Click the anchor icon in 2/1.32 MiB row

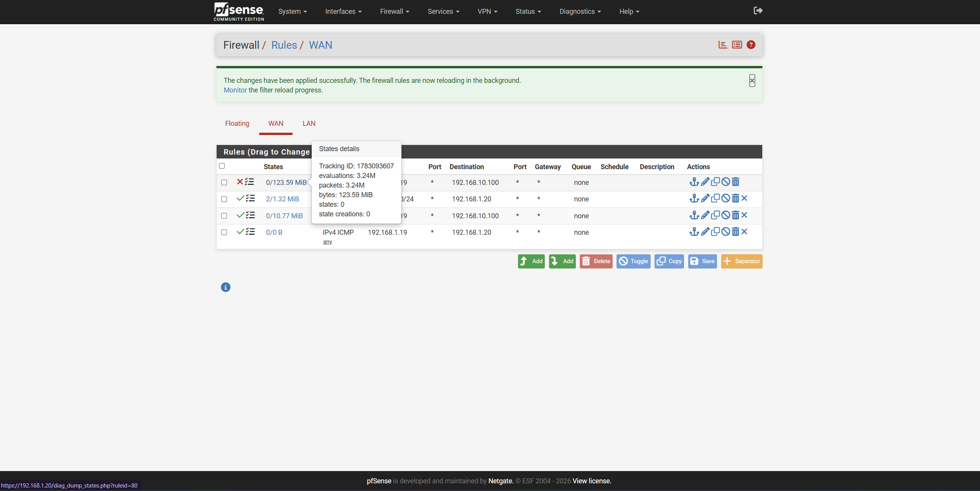[694, 198]
